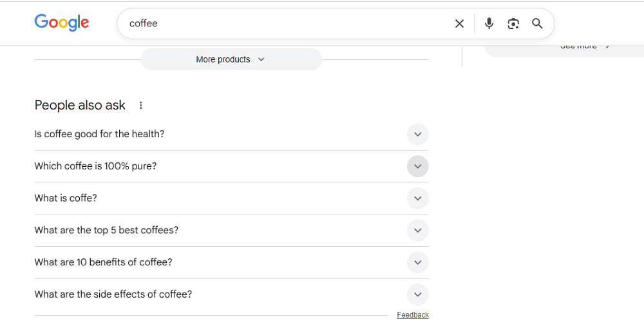This screenshot has height=335, width=644.
Task: Select question 'Is coffee good for the health?'
Action: coord(99,135)
